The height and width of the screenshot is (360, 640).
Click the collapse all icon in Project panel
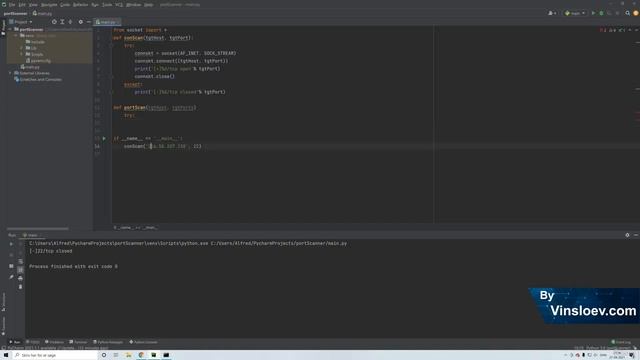click(x=70, y=22)
